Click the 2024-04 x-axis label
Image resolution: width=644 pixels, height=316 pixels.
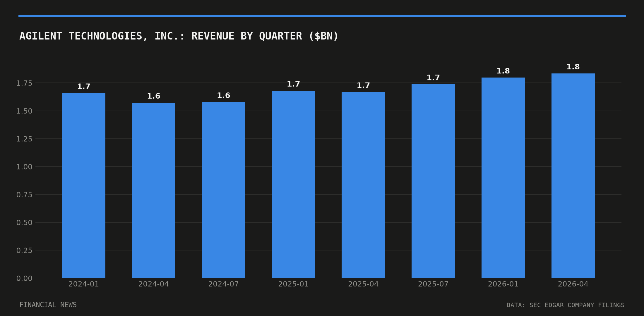pos(154,284)
